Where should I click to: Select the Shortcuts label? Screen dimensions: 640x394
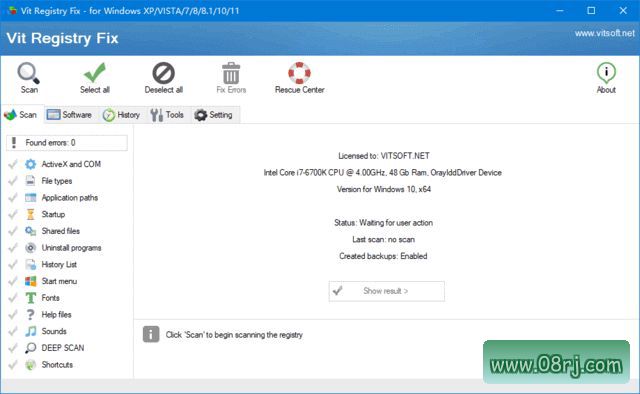(57, 365)
